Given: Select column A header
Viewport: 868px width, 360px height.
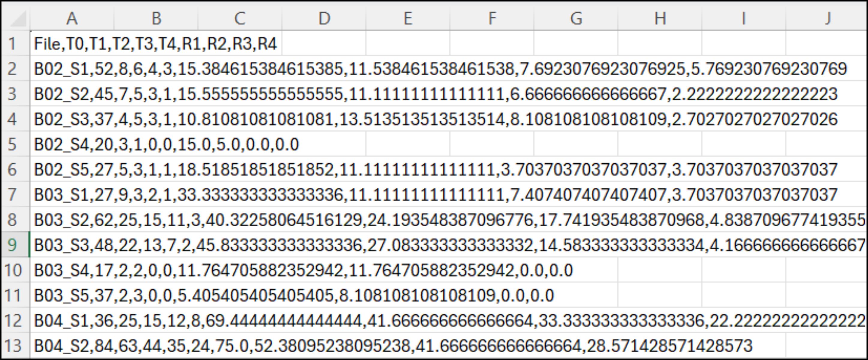Looking at the screenshot, I should coord(72,19).
